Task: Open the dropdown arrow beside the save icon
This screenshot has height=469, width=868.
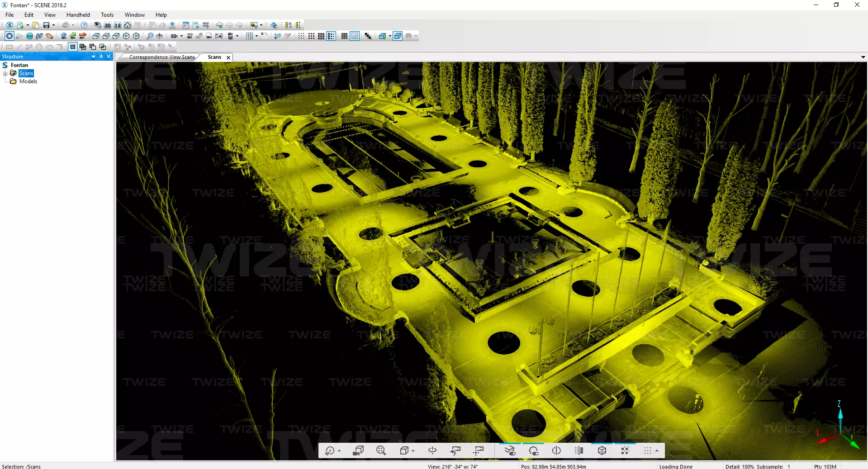Action: coord(53,25)
